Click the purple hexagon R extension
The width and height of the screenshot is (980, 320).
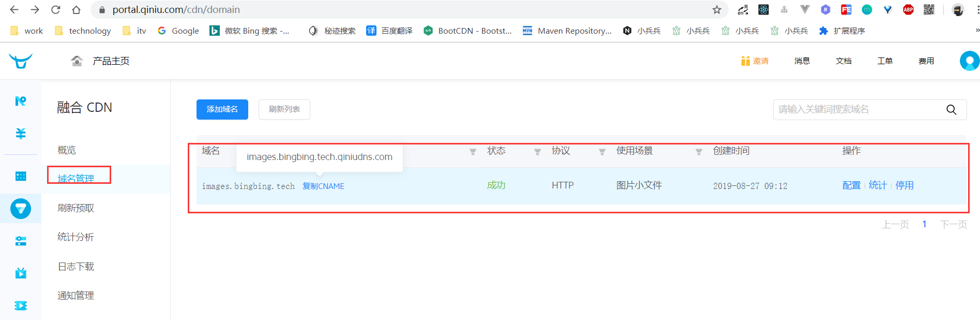coord(826,9)
